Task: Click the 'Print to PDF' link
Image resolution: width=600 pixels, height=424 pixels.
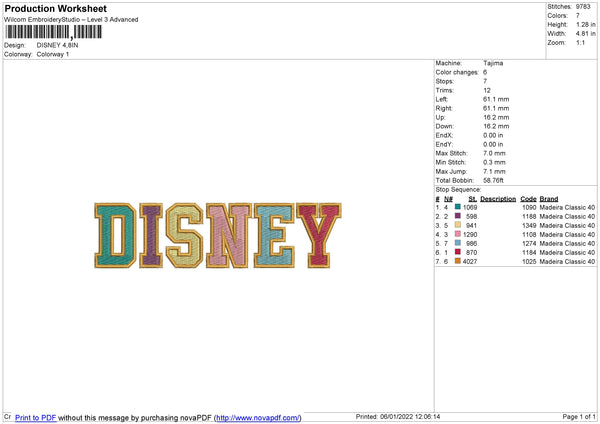Action: 36,417
